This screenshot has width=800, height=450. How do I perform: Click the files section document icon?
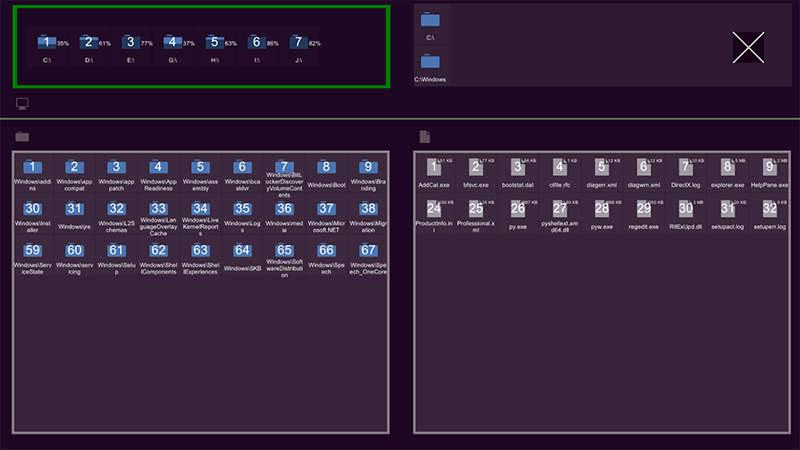tap(425, 137)
